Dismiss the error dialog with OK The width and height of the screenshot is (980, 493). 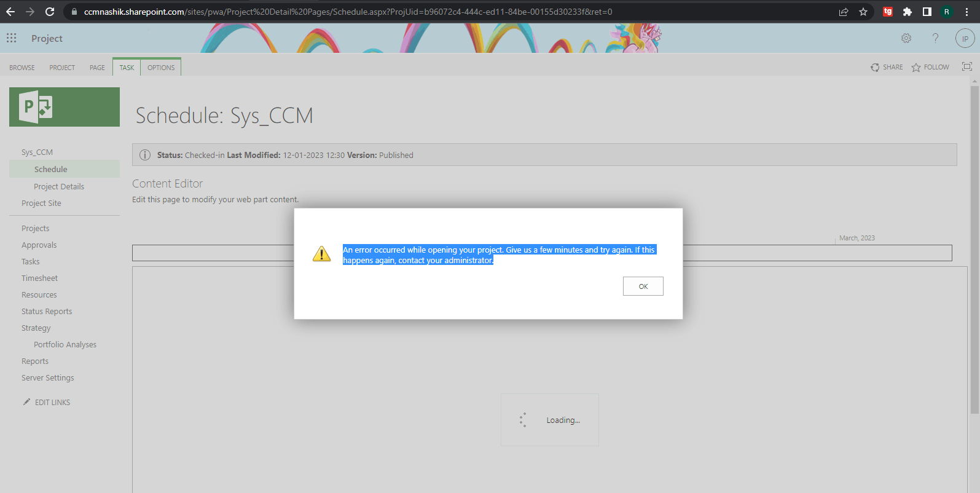click(x=643, y=286)
